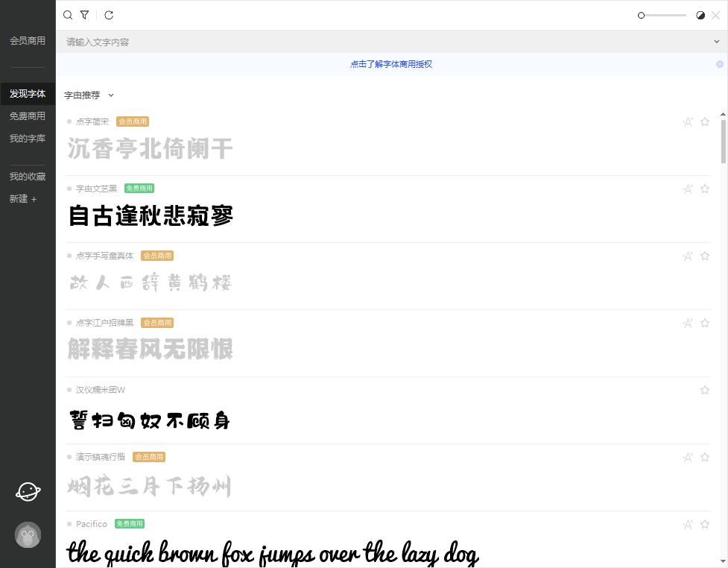The image size is (728, 568).
Task: Switch to the 免费商用 section
Action: point(28,116)
